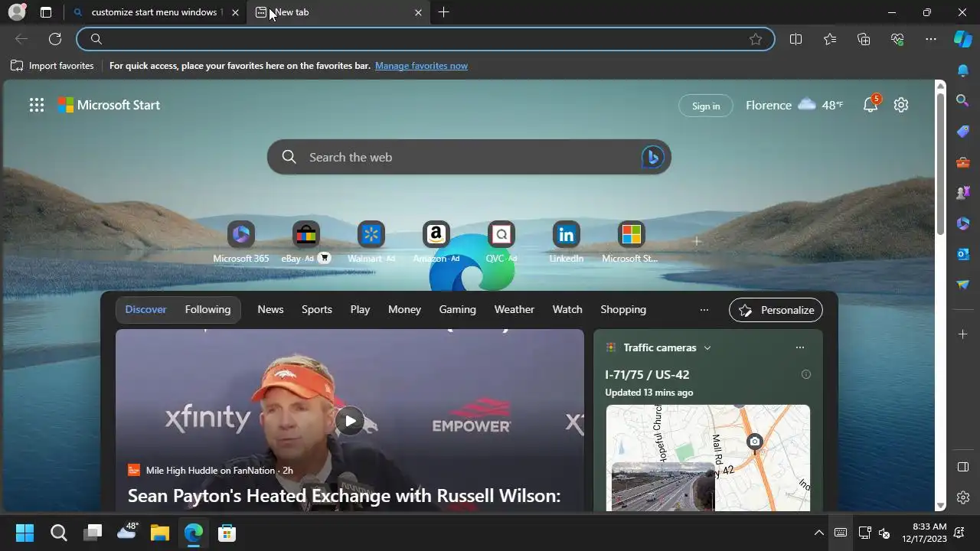Screen dimensions: 980x551
Task: Click in the browser address bar
Action: tap(425, 39)
